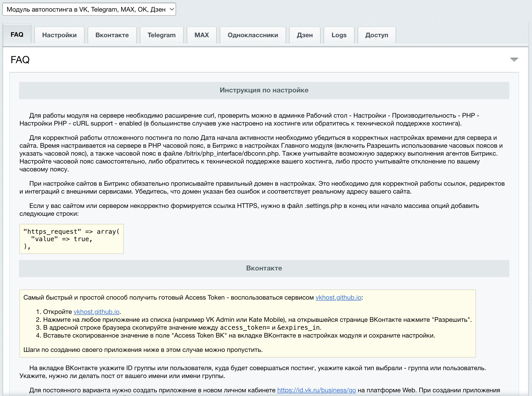
Task: Click the Инструкция по настройке heading
Action: tap(264, 90)
